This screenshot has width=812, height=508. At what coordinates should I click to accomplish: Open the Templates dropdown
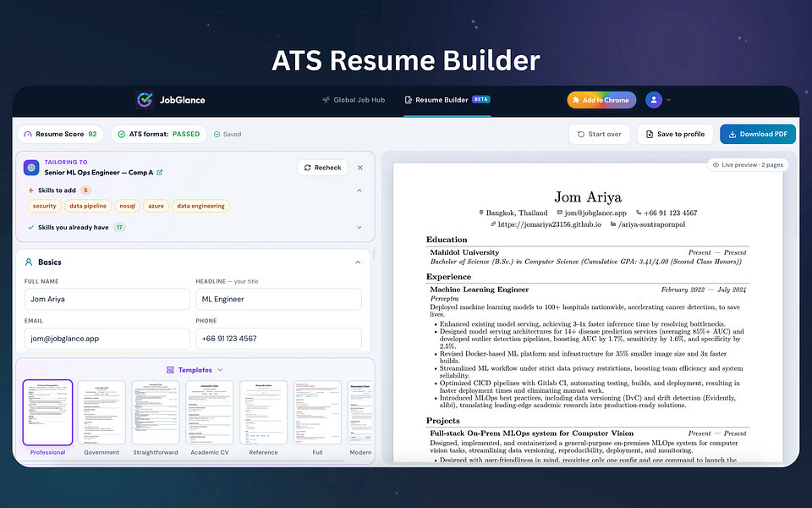(x=195, y=370)
